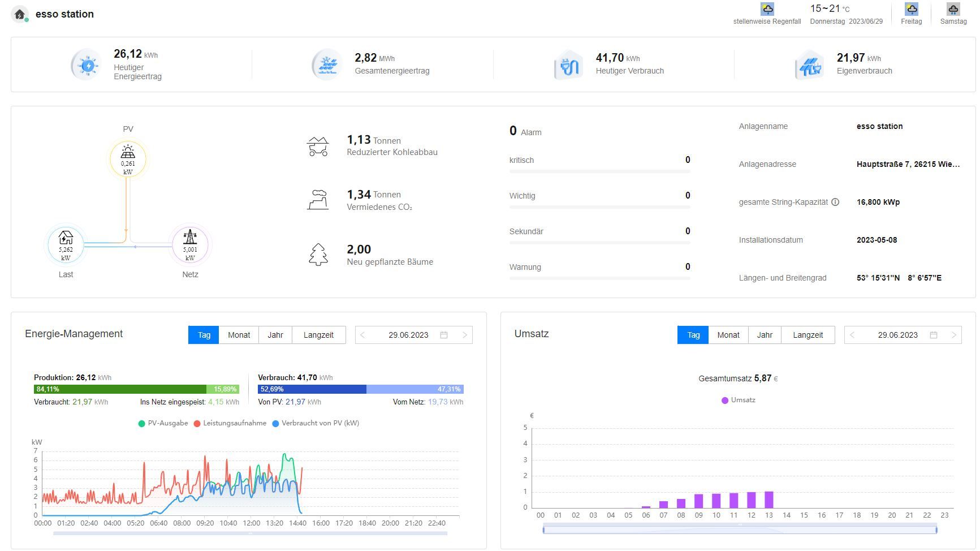Screen dimensions: 980x551
Task: Click the Freitag weather forecast icon
Action: point(911,10)
